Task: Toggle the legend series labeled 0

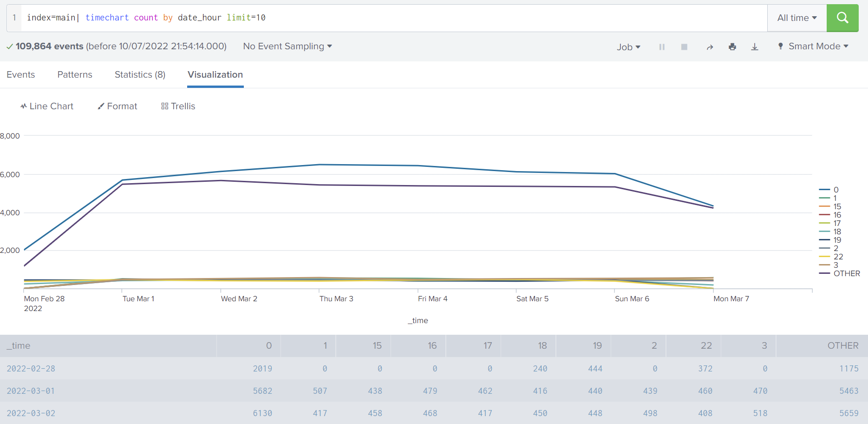Action: point(835,190)
